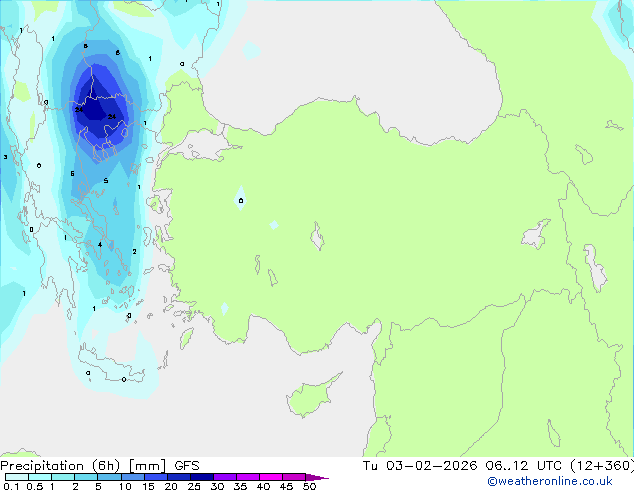Click the '50' legend scale number
Screen dimensions: 634x490
[309, 486]
